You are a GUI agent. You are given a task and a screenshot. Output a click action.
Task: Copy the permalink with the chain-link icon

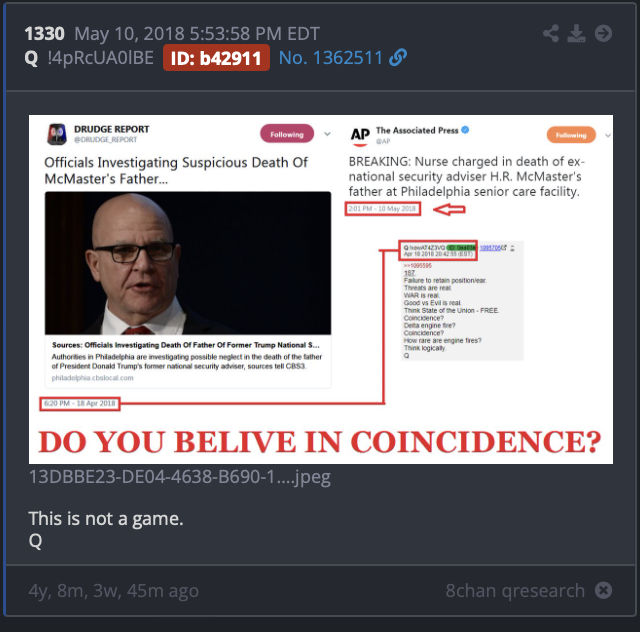point(398,58)
